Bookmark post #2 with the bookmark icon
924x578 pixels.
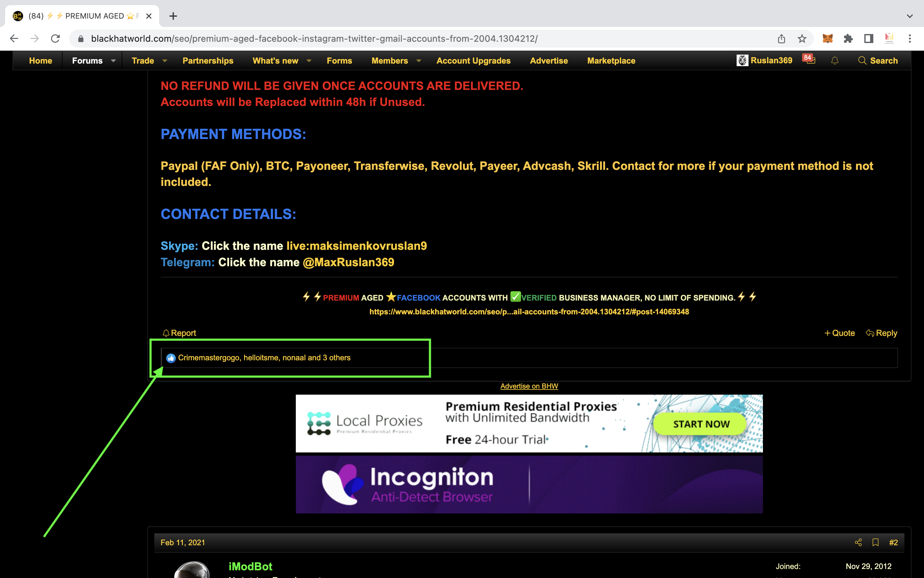click(876, 542)
